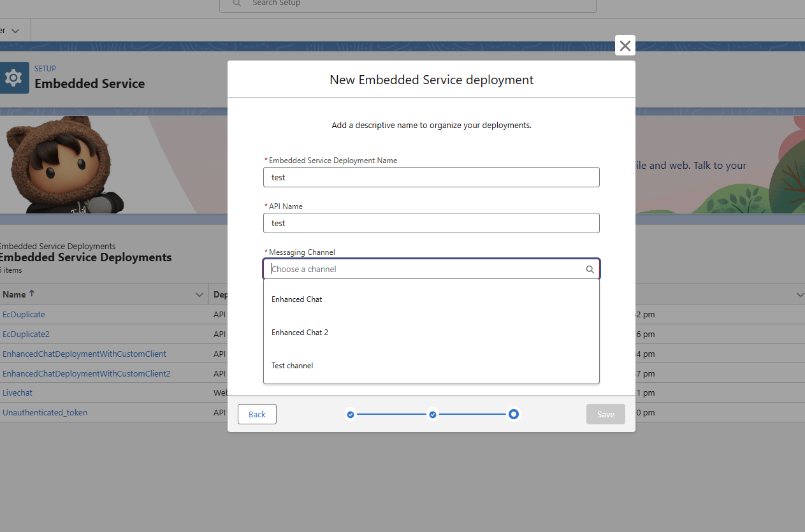This screenshot has width=805, height=532.
Task: Open the Name column dropdown chevron
Action: point(199,295)
